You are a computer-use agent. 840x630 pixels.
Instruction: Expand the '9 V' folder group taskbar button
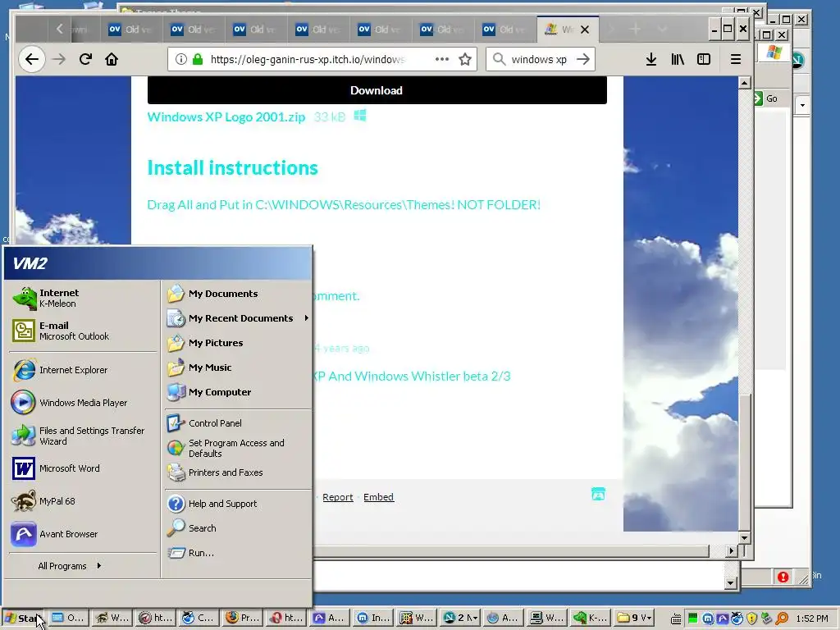634,618
